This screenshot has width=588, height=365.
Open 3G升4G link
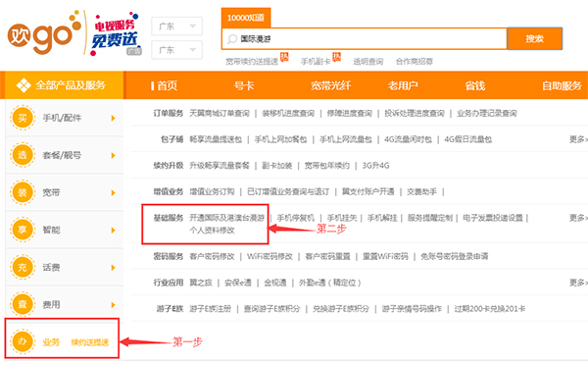pyautogui.click(x=375, y=165)
